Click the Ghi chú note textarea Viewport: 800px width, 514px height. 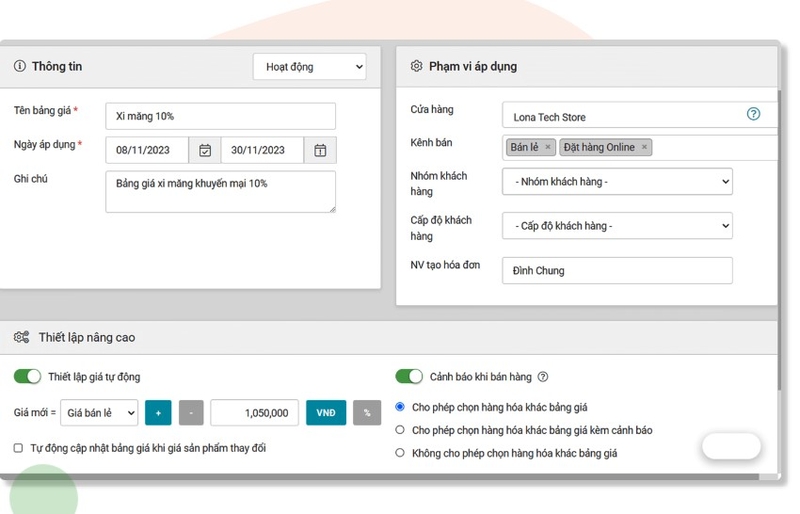point(220,191)
